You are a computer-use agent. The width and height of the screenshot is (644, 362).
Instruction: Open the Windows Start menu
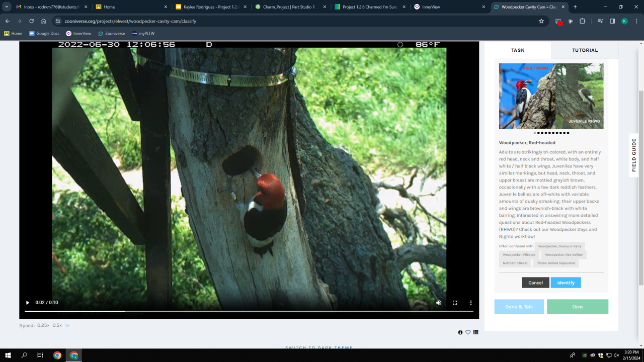[x=8, y=355]
